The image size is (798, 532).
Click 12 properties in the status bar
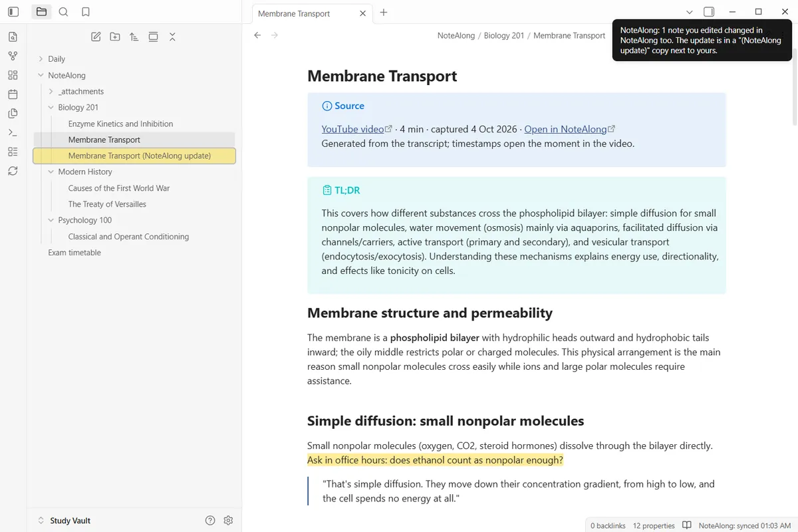(x=654, y=525)
